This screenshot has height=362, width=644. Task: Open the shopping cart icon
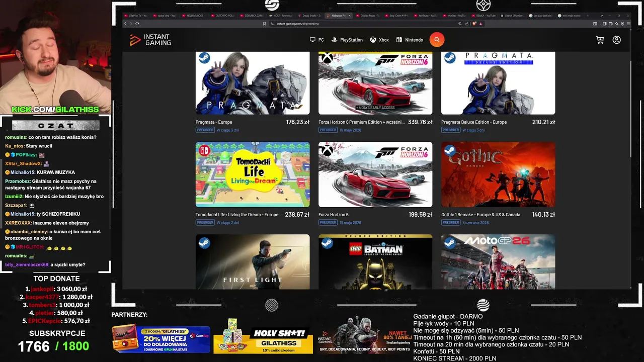tap(600, 40)
